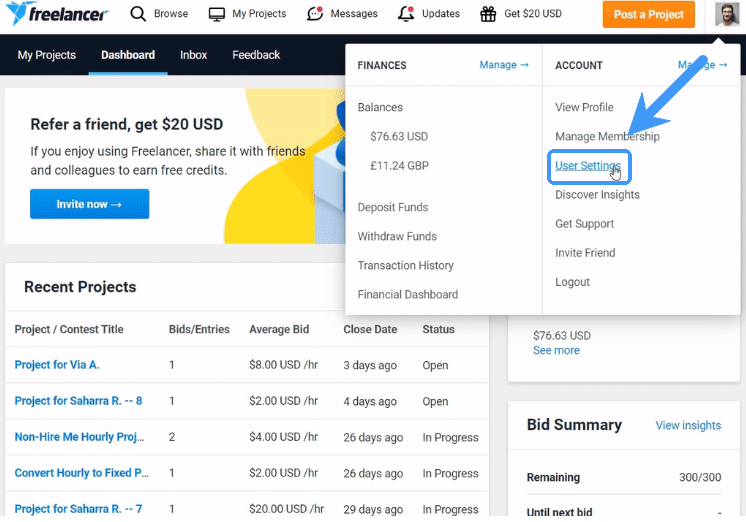Click See more under the balance
This screenshot has width=746, height=522.
tap(556, 350)
